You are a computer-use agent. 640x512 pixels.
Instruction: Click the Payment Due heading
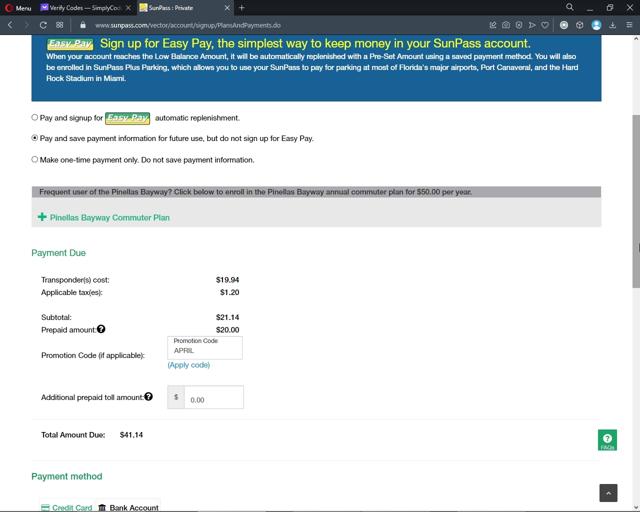[58, 253]
